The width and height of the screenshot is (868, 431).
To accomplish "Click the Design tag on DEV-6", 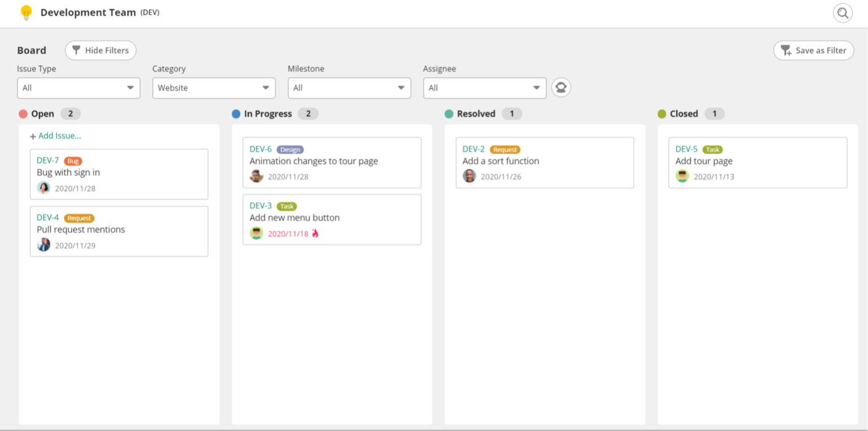I will [290, 150].
